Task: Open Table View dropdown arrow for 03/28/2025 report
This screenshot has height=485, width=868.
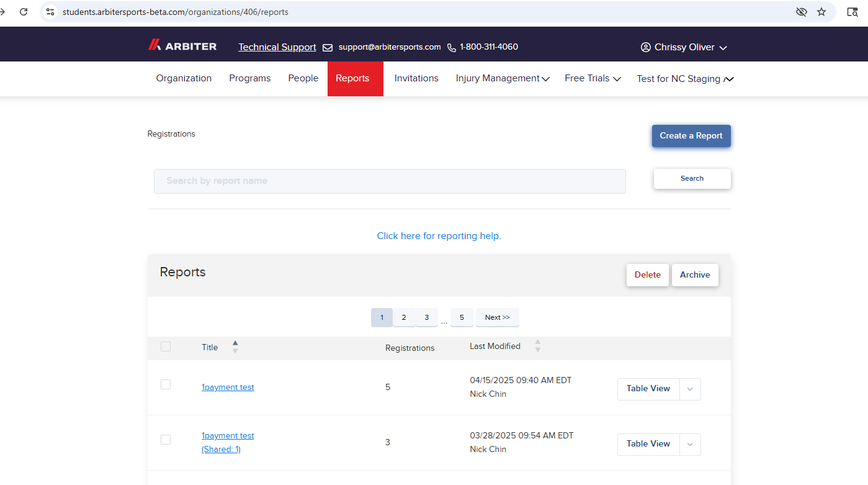Action: pos(691,445)
